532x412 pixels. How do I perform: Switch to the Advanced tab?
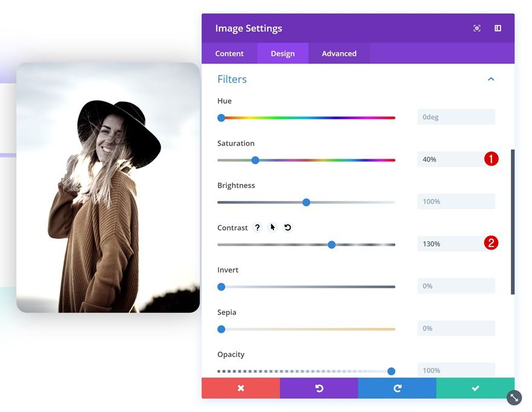tap(339, 53)
